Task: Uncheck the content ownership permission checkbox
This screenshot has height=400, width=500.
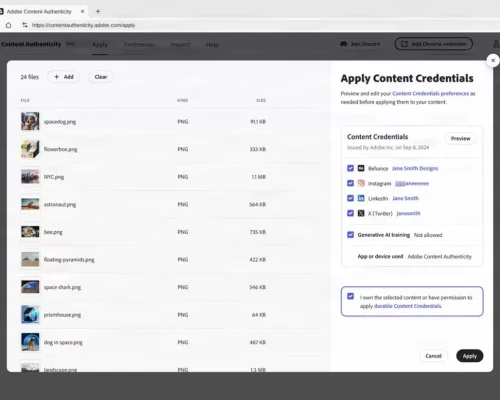Action: point(350,296)
